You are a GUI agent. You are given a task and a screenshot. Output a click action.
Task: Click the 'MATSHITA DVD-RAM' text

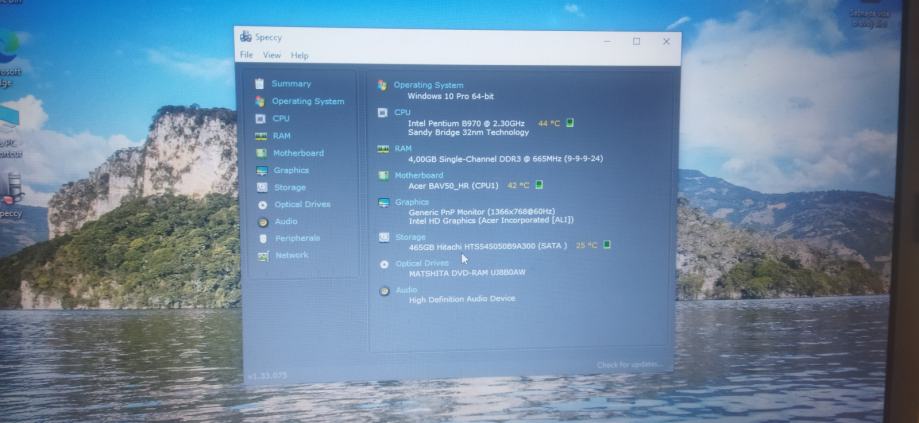point(468,273)
